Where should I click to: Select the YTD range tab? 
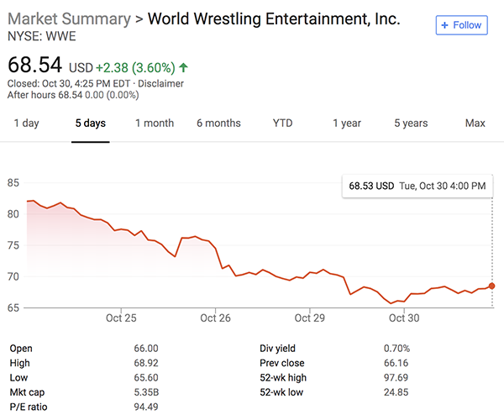point(283,123)
